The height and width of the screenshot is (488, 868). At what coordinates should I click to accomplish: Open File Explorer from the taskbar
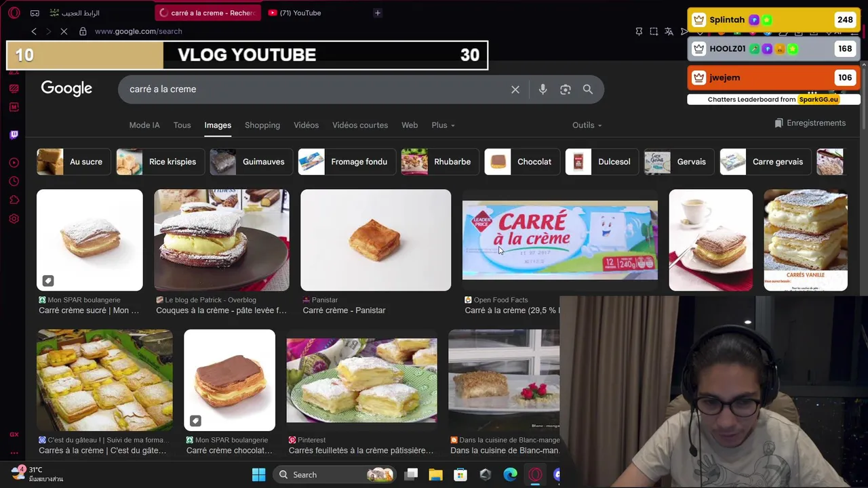(435, 474)
